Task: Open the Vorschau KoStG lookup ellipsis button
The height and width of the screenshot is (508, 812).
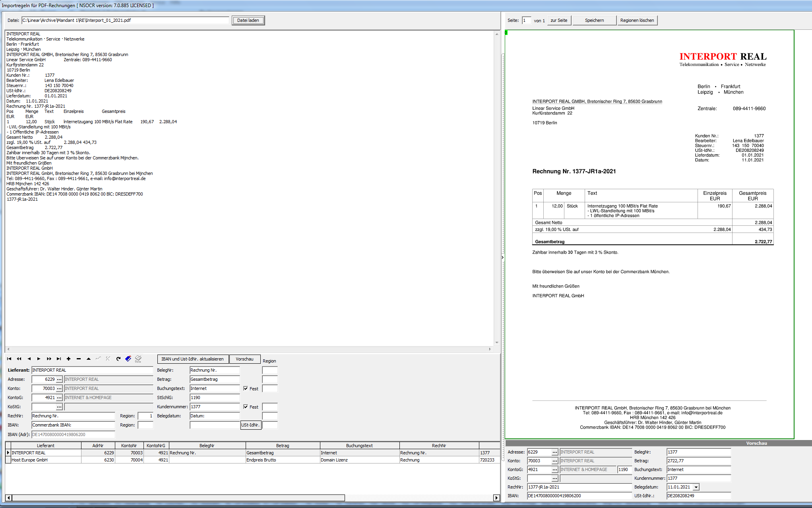Action: click(x=555, y=478)
